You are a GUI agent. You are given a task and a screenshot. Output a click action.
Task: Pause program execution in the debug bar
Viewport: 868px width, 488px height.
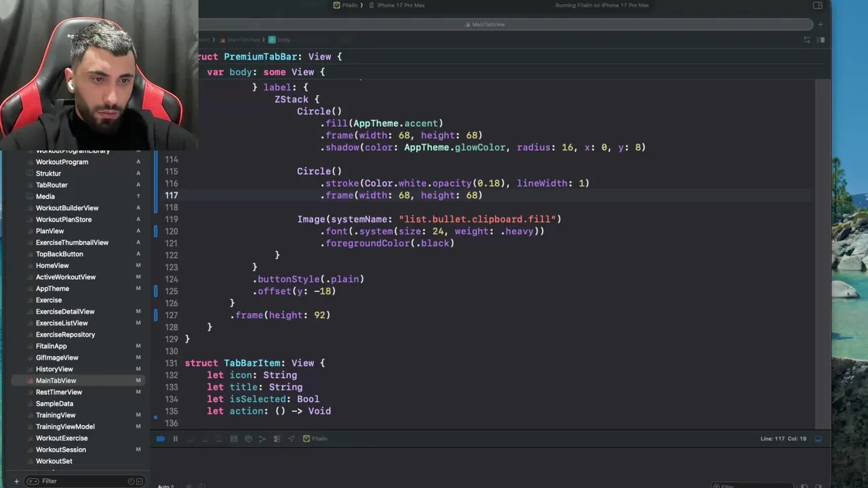pyautogui.click(x=175, y=439)
